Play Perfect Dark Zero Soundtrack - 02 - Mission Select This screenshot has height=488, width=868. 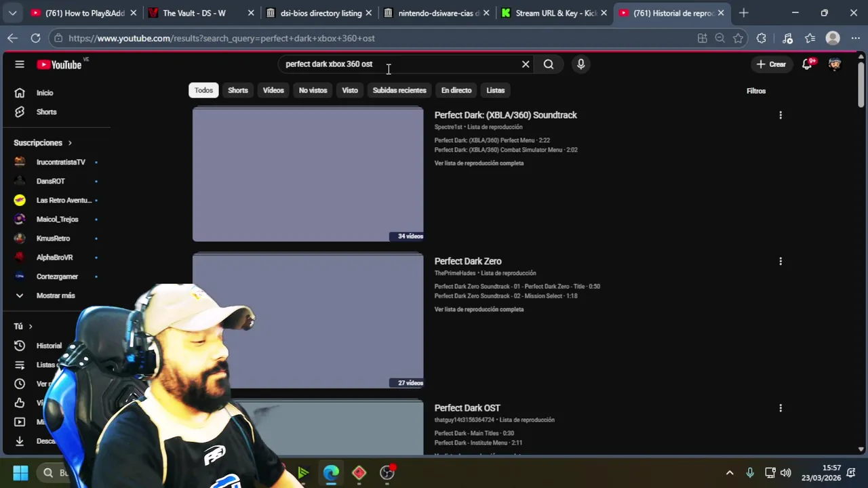[506, 296]
